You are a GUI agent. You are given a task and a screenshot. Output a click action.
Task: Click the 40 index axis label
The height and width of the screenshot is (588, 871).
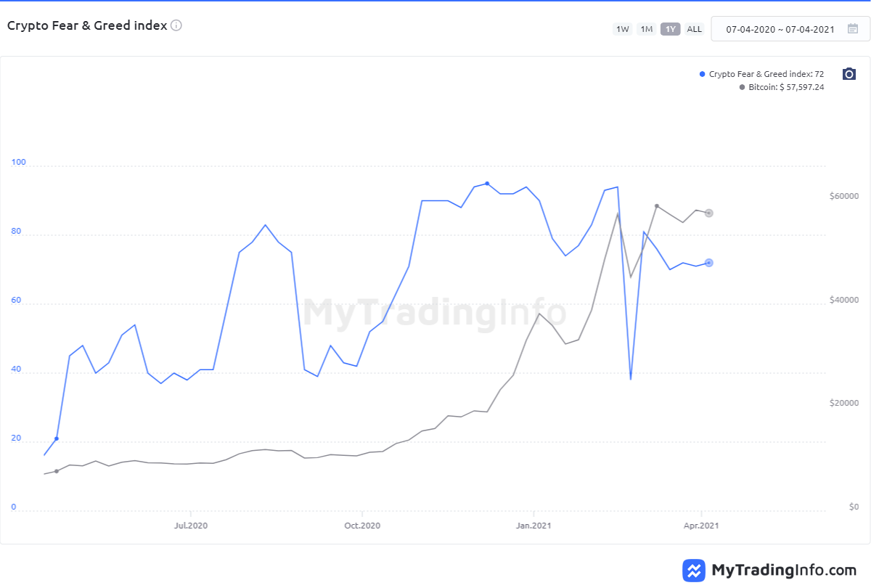click(x=16, y=370)
